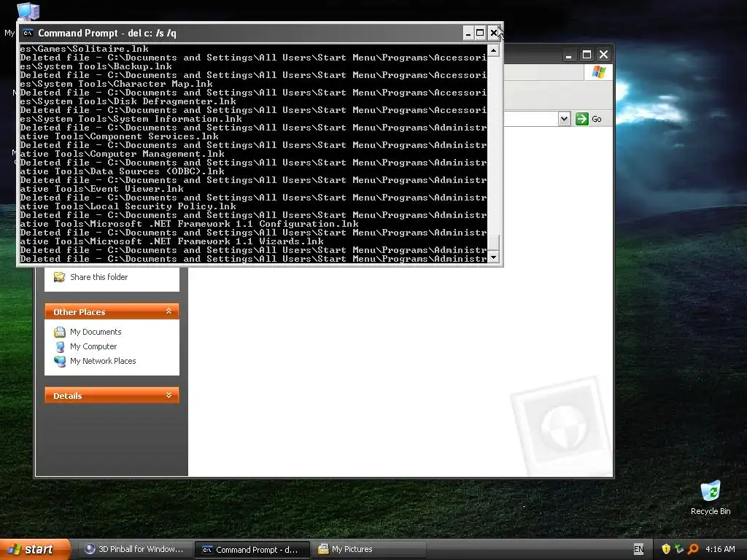747x560 pixels.
Task: Click the Share this folder icon
Action: click(x=60, y=276)
